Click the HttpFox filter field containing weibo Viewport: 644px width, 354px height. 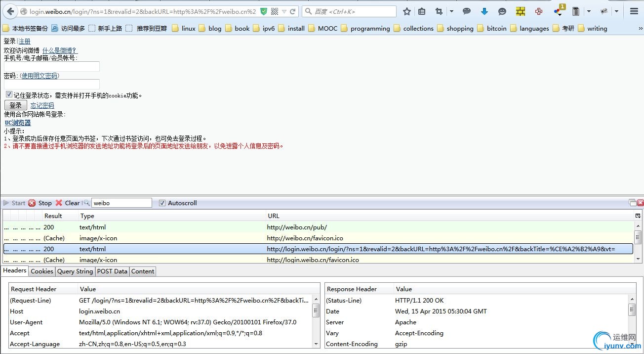click(x=121, y=203)
